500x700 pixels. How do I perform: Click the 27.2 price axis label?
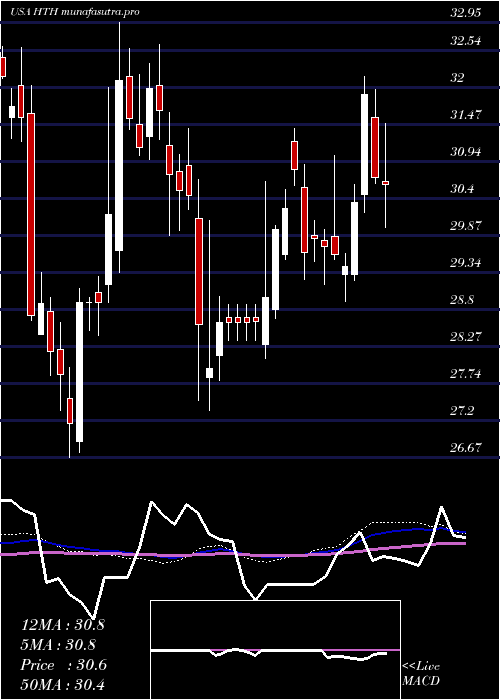tap(462, 411)
